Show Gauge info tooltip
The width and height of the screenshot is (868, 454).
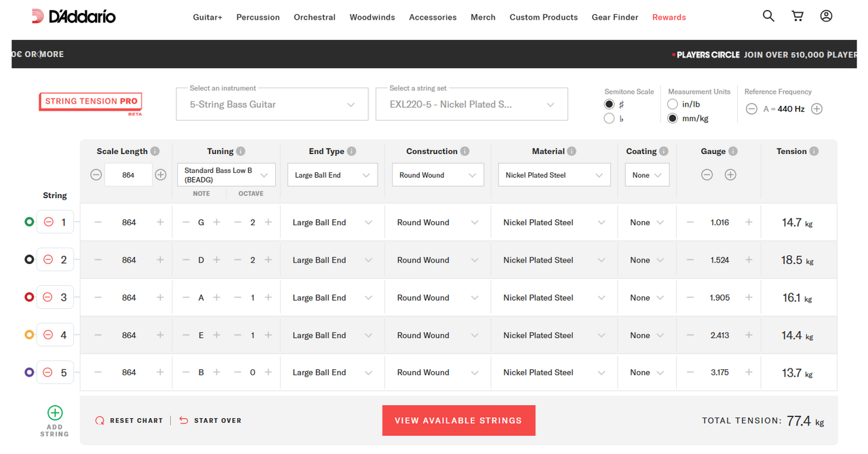[x=733, y=151]
